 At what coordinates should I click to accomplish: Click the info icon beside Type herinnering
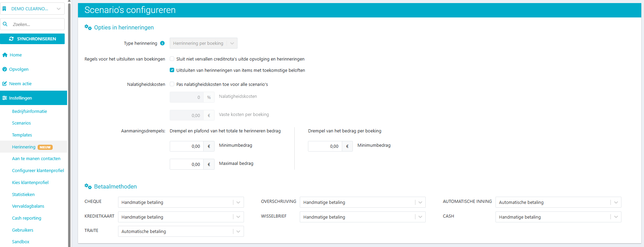[x=163, y=43]
